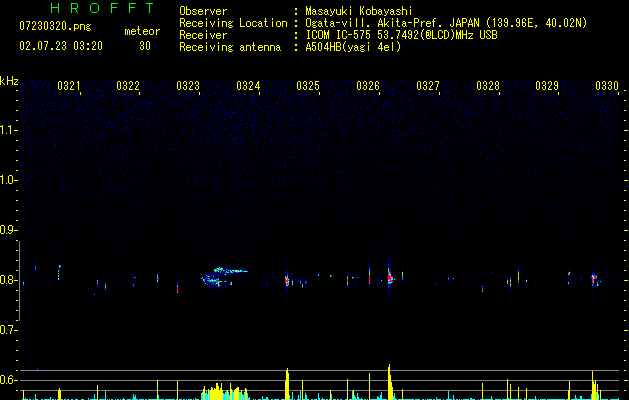Click the 0329 time marker
This screenshot has height=400, width=629.
coord(547,86)
